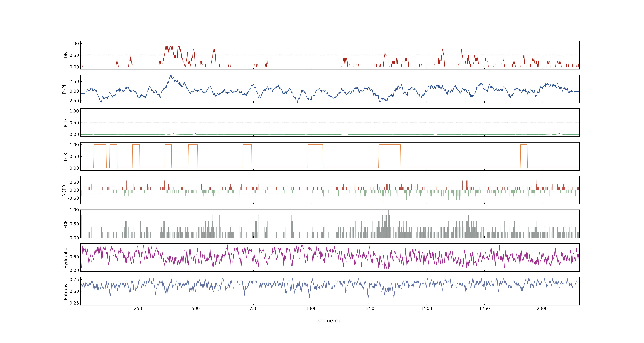
Task: Click the Hydropho y-axis label
Action: point(66,258)
